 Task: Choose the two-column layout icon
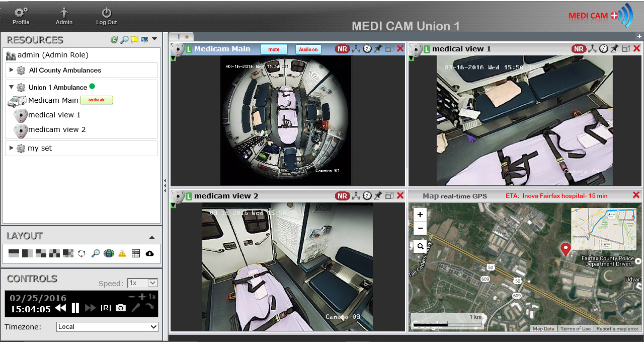pyautogui.click(x=27, y=253)
